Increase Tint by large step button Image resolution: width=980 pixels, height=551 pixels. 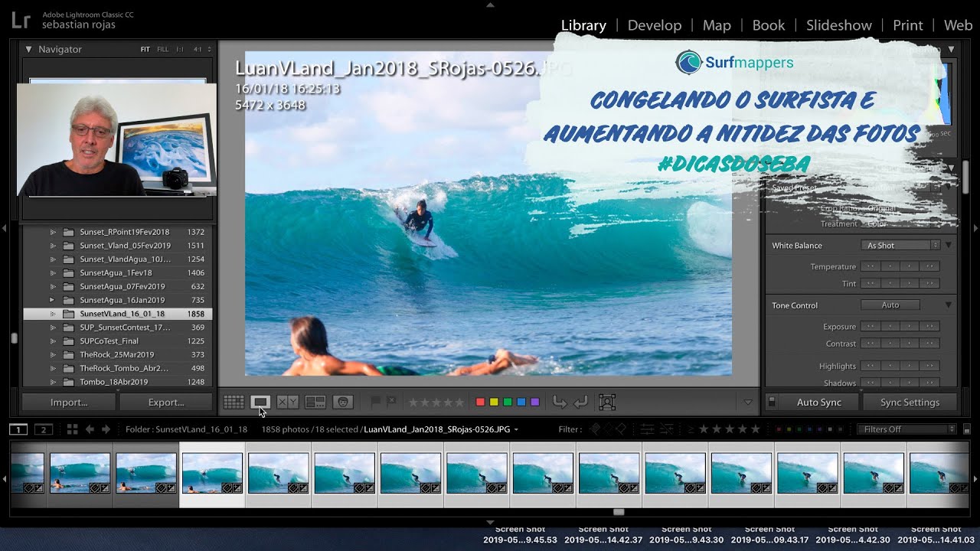pos(929,283)
